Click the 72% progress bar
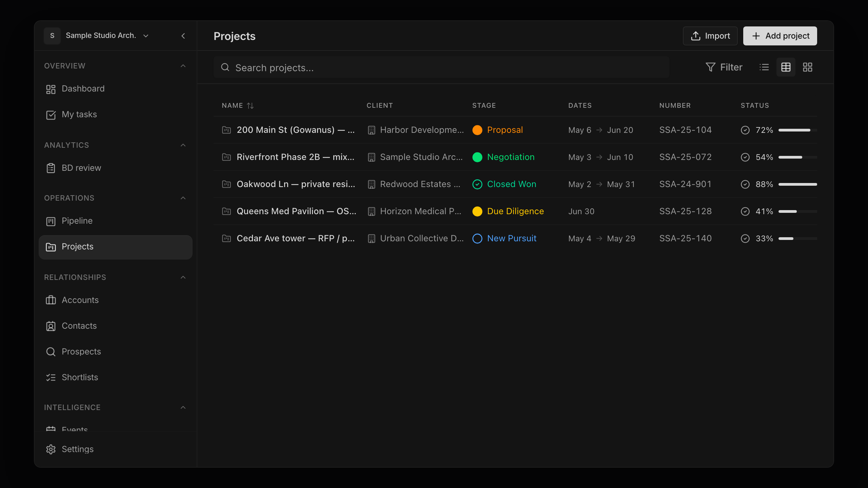This screenshot has width=868, height=488. (x=797, y=130)
